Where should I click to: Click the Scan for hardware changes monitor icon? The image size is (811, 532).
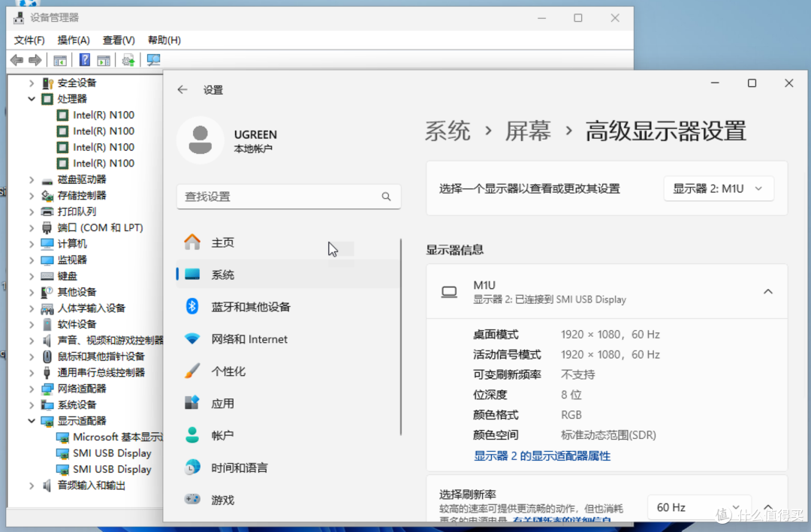tap(154, 60)
